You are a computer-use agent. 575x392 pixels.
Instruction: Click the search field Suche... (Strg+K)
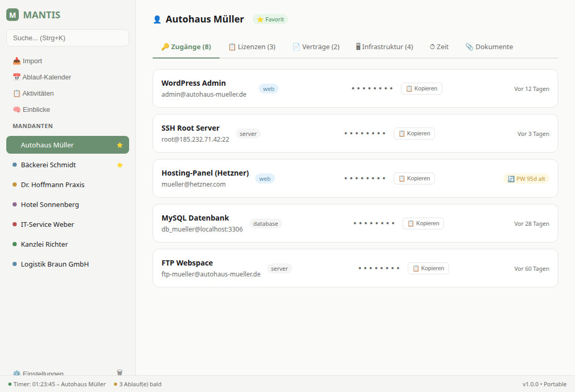(x=67, y=38)
